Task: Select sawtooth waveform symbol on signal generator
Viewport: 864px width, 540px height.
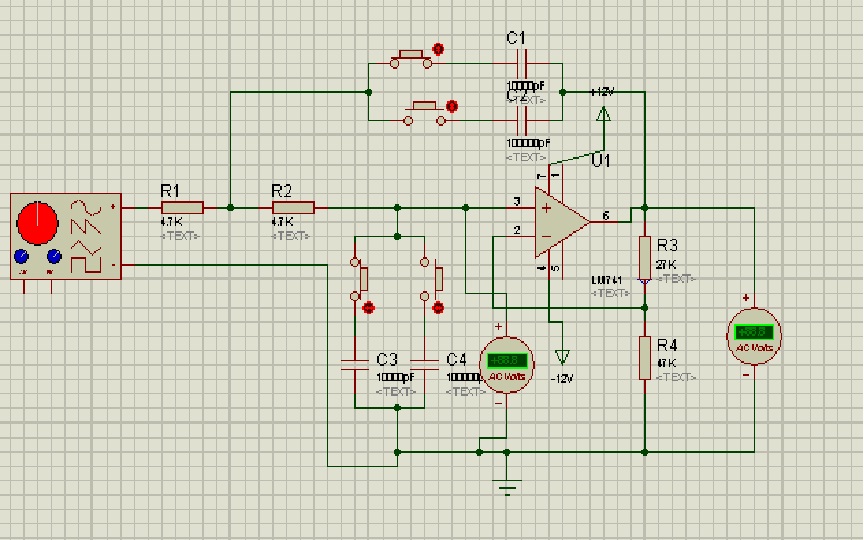Action: [86, 226]
